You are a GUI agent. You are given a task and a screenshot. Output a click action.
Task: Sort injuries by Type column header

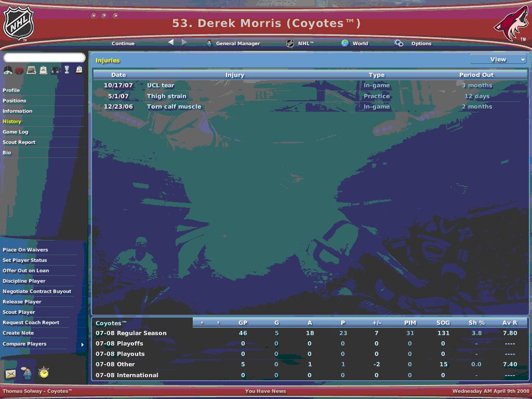tap(377, 75)
